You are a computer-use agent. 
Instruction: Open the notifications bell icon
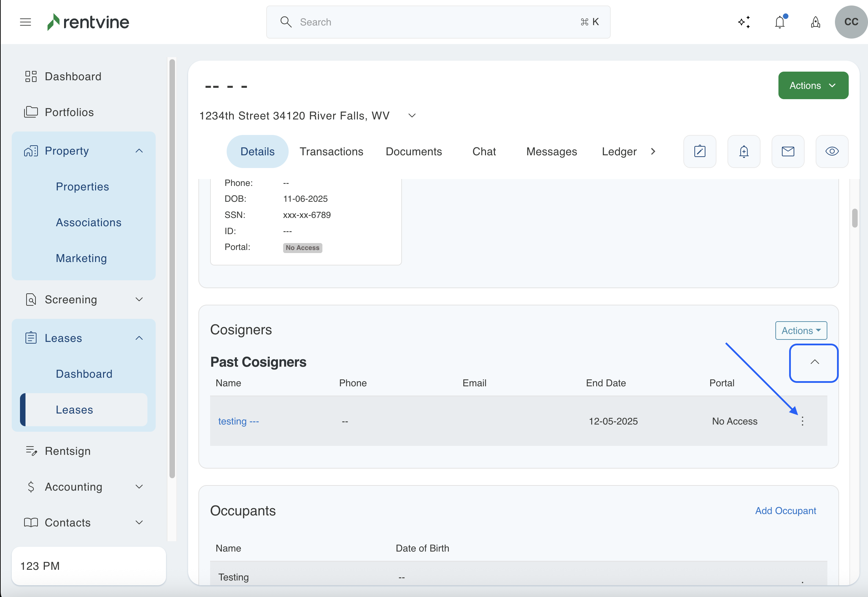pos(780,22)
